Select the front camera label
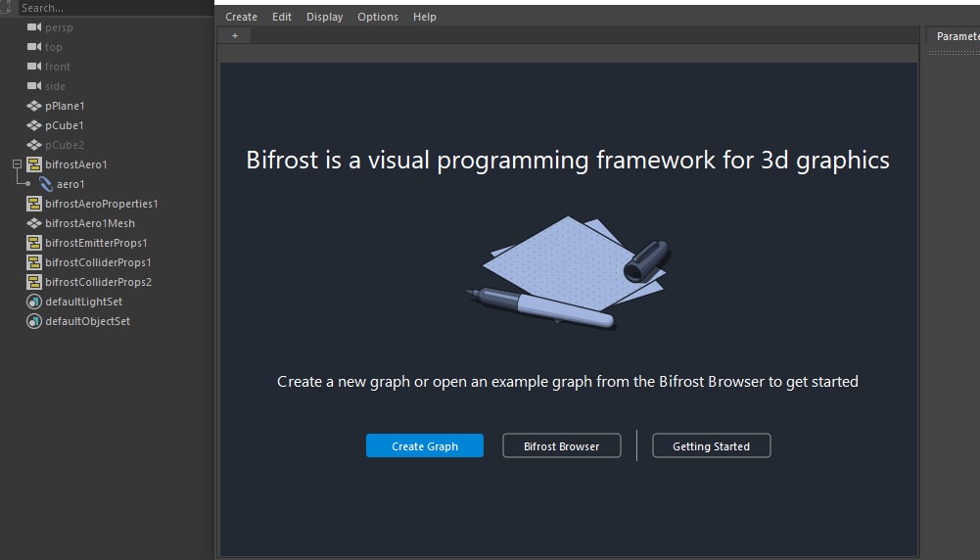The width and height of the screenshot is (980, 560). (58, 67)
